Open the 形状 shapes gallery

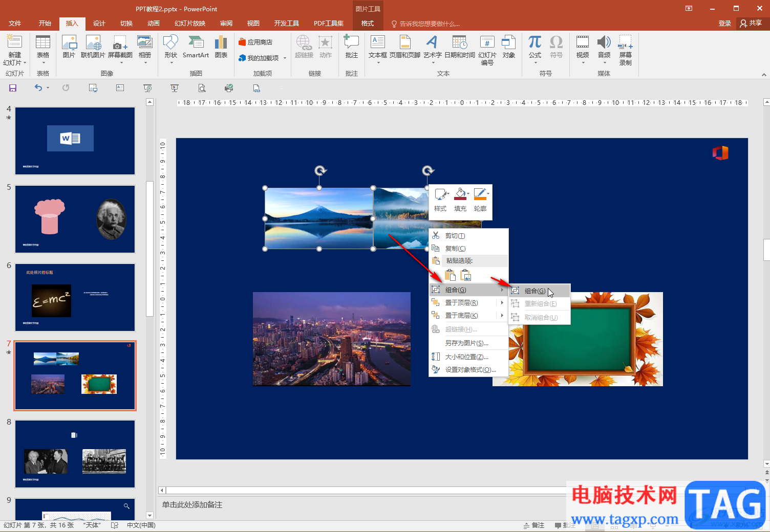tap(170, 49)
